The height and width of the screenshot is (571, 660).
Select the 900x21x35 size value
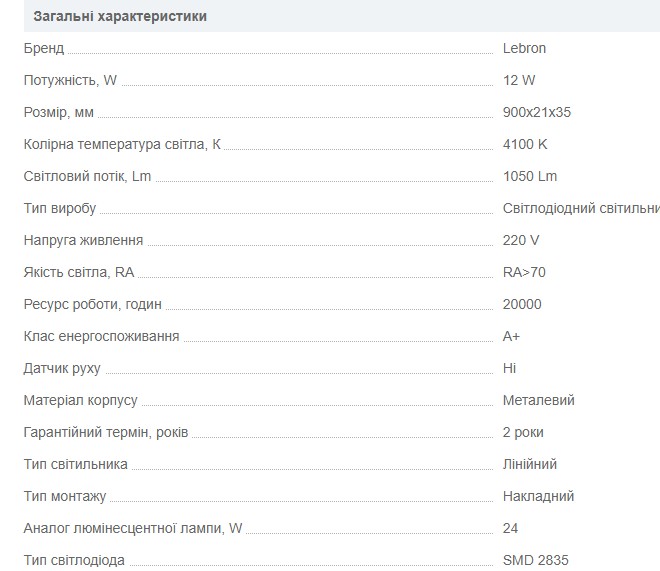tap(537, 112)
